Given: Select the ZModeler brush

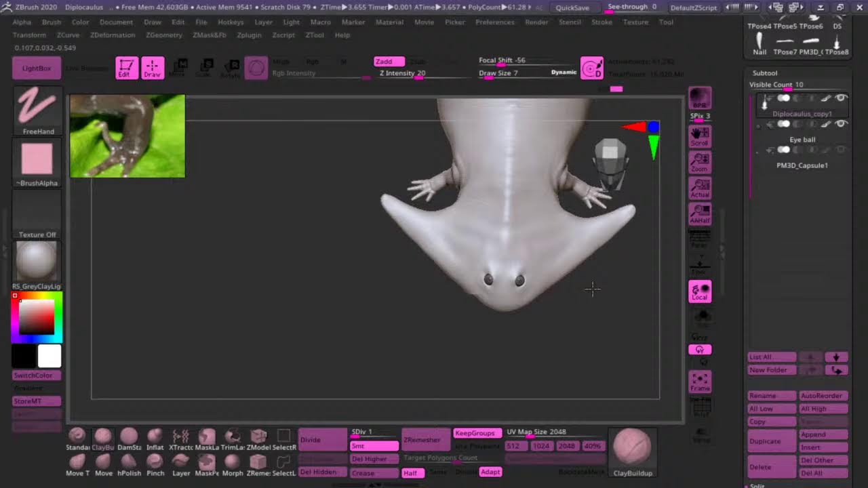Looking at the screenshot, I should tap(258, 439).
